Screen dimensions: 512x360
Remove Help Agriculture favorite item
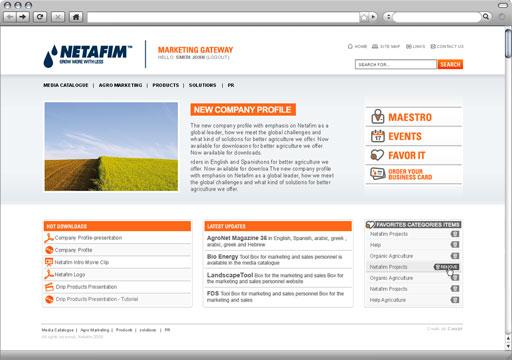pyautogui.click(x=455, y=300)
